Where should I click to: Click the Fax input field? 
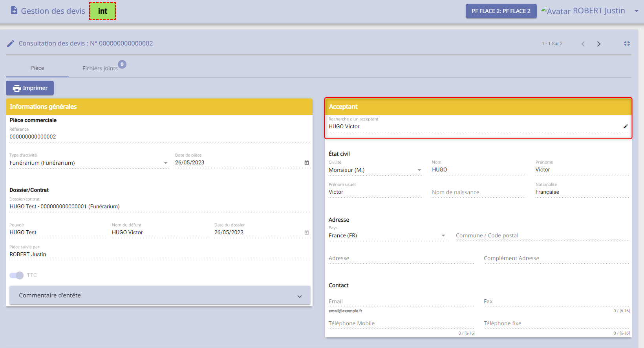[x=556, y=301]
